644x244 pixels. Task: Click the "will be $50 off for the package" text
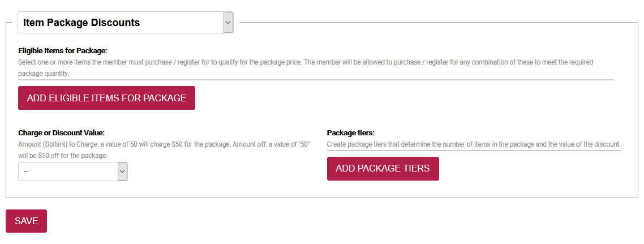(63, 155)
